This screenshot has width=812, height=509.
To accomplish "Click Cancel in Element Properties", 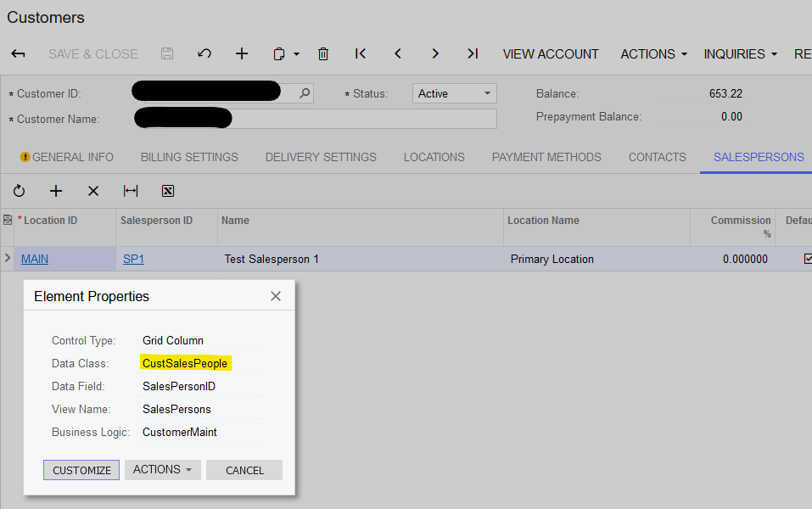I will tap(244, 470).
